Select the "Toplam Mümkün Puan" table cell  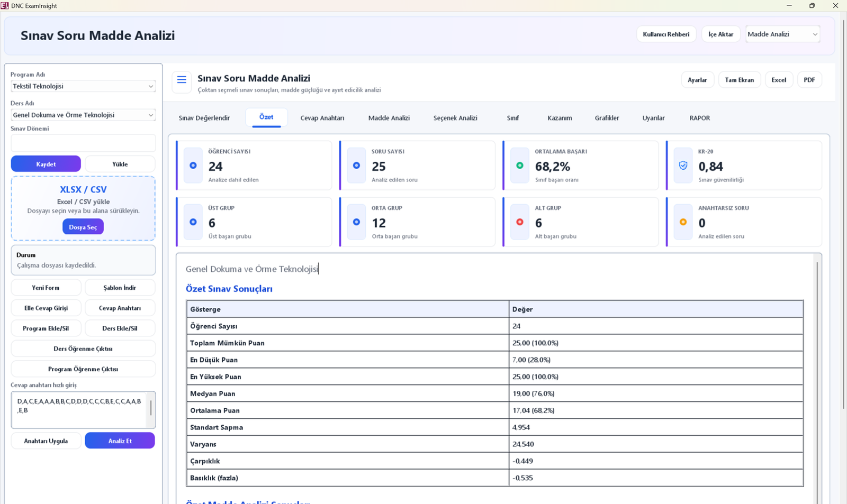[x=348, y=343]
